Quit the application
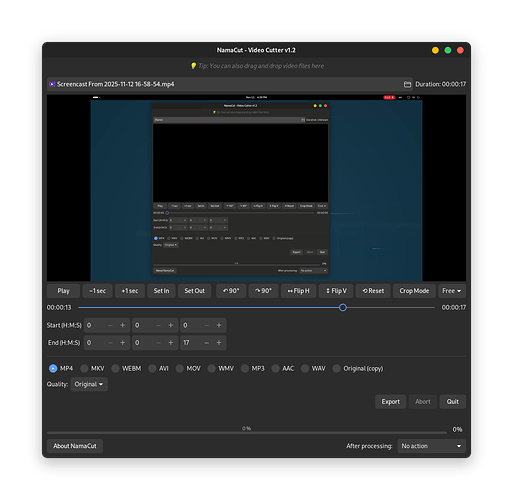512x500 pixels. (x=453, y=402)
